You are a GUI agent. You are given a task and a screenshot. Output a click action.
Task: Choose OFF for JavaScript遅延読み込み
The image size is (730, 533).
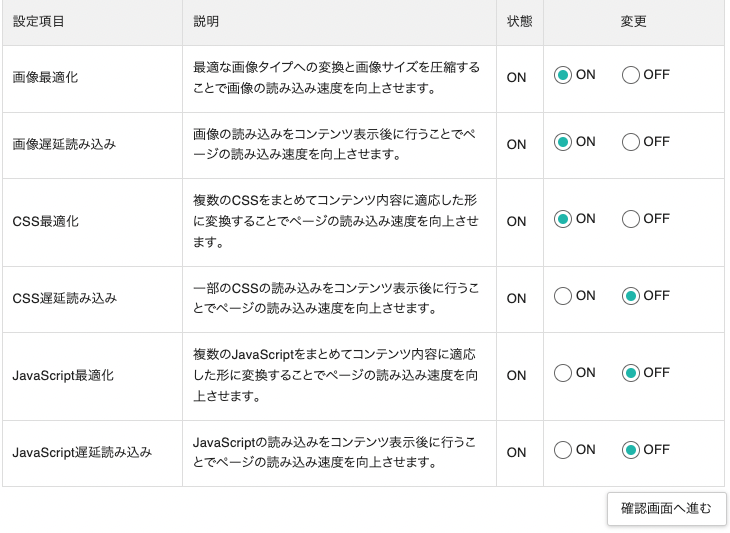(630, 450)
